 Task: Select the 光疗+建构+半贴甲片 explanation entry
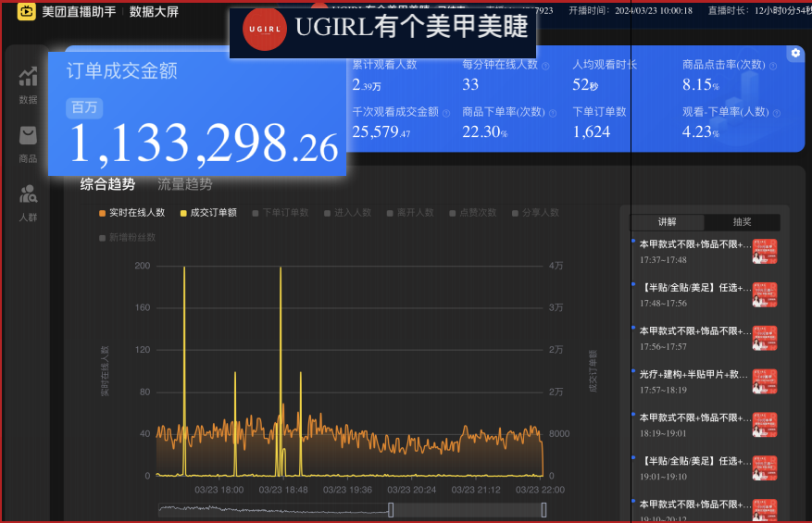[x=694, y=375]
